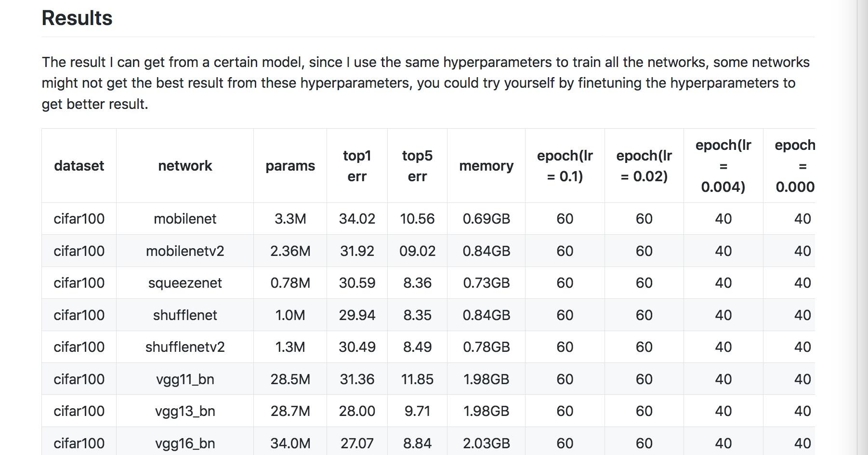Click the 'top1 err' column header

tap(357, 166)
